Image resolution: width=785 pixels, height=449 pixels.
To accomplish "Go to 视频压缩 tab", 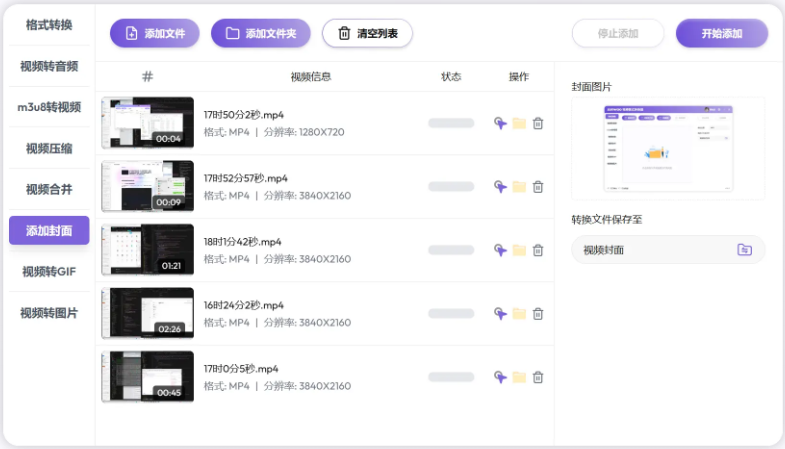I will pos(49,148).
